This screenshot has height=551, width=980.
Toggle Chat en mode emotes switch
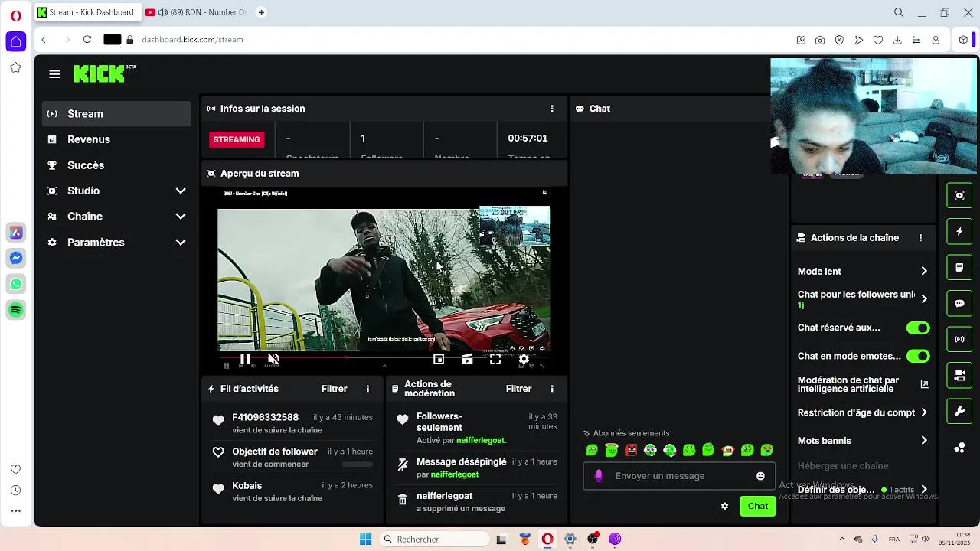[918, 356]
